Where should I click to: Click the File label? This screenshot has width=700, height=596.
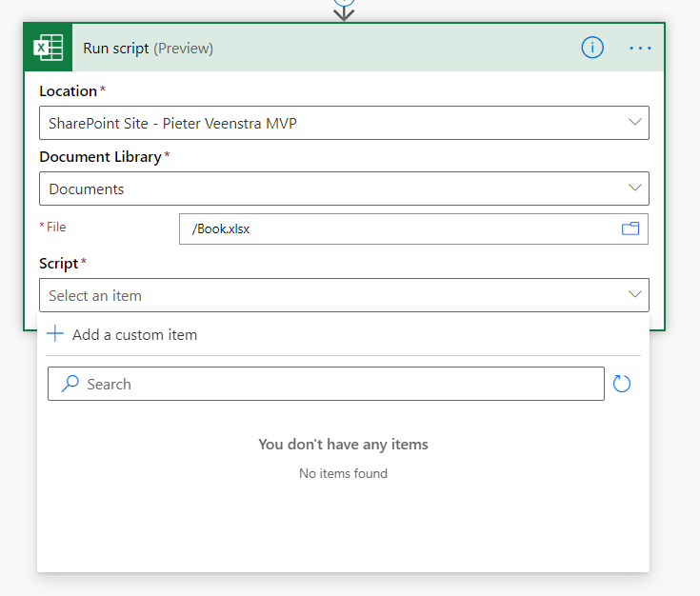[56, 227]
